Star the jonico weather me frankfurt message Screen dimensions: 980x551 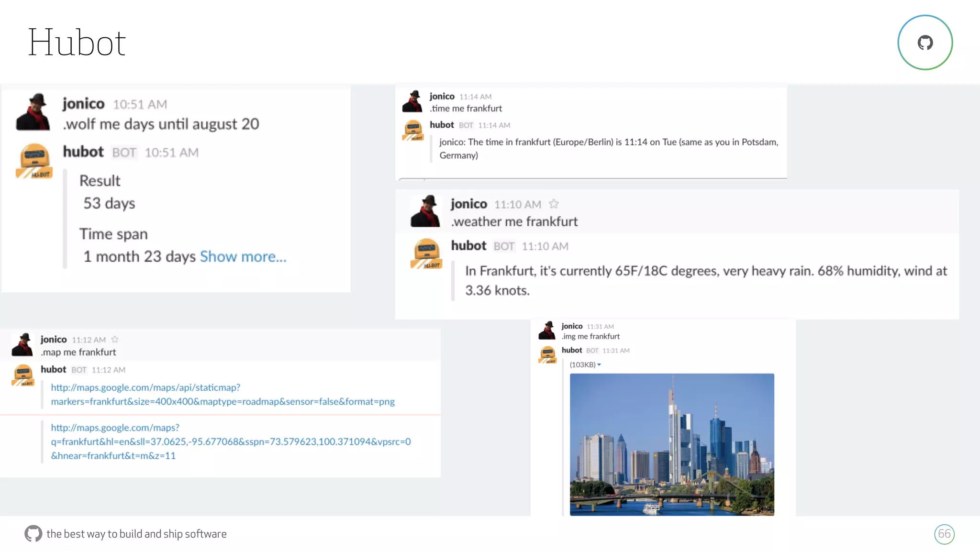pyautogui.click(x=554, y=204)
